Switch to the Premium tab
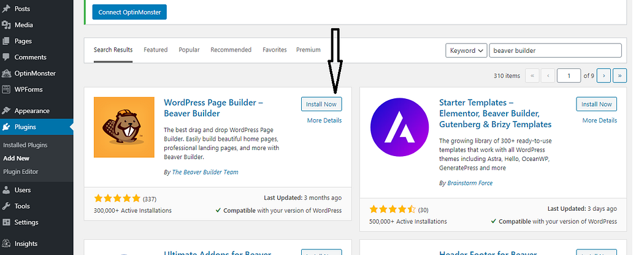The image size is (644, 255). [309, 50]
